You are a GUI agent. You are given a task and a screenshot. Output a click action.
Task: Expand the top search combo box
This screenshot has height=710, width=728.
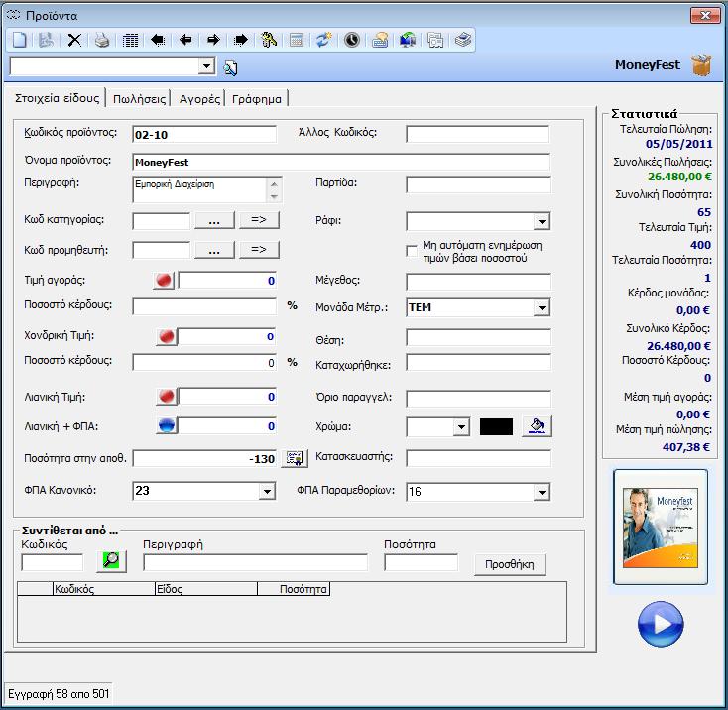click(x=206, y=65)
